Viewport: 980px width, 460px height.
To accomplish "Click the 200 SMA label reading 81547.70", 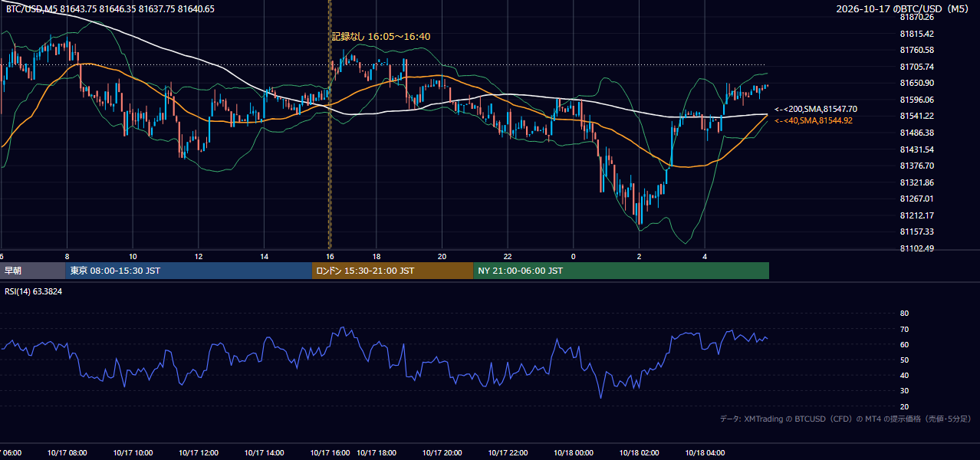I will [x=816, y=110].
